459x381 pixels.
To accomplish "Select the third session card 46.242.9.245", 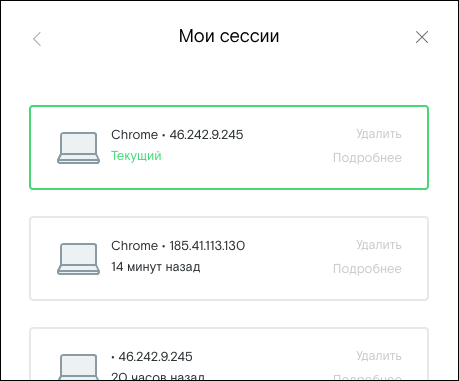I will 229,354.
